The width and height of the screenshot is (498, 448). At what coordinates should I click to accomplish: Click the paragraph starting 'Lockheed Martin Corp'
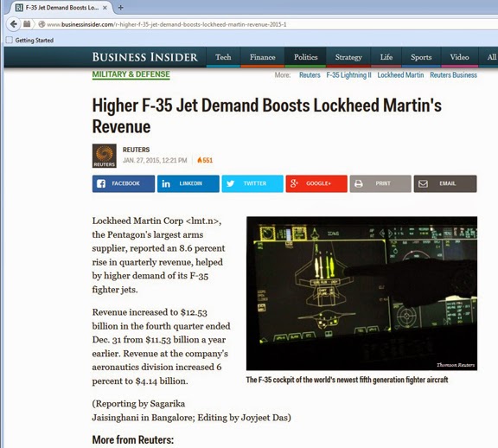click(x=158, y=255)
